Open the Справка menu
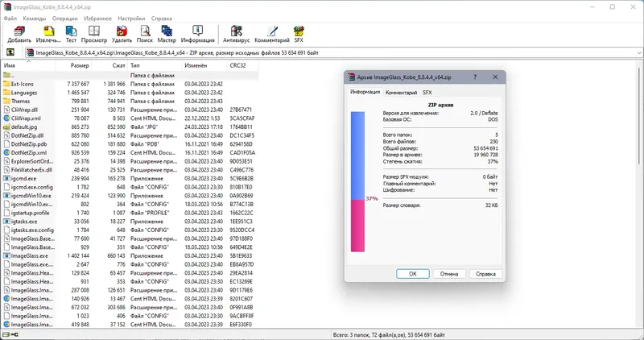Image resolution: width=644 pixels, height=340 pixels. (x=162, y=19)
